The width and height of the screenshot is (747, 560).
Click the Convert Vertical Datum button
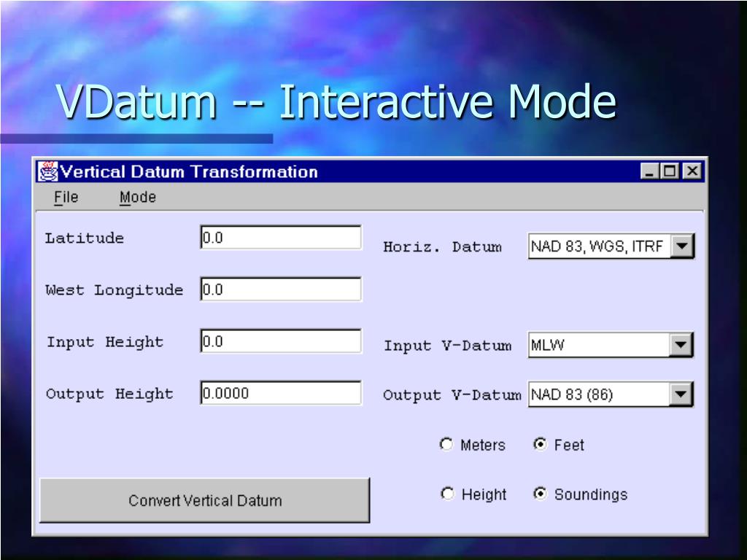click(205, 500)
